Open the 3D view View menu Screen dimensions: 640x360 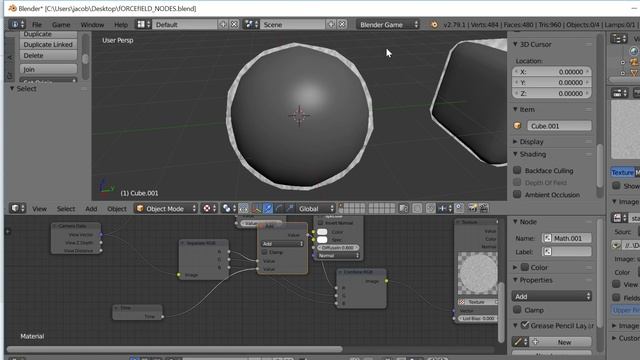pyautogui.click(x=40, y=209)
